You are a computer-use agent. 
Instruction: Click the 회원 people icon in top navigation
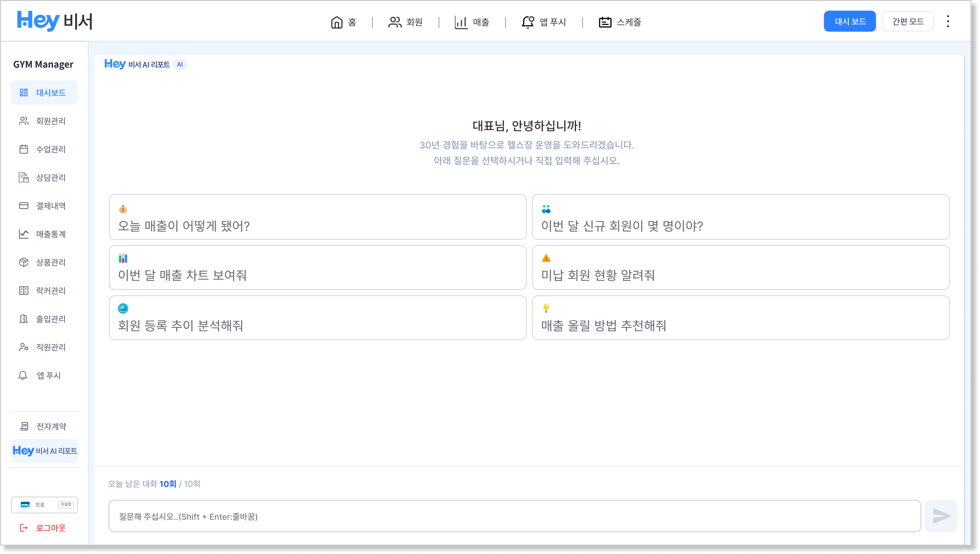[395, 22]
